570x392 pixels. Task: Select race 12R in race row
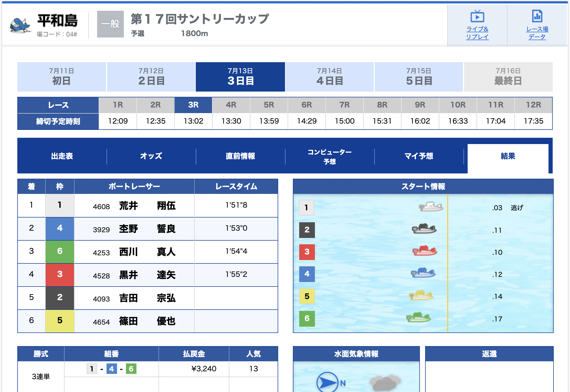(534, 105)
